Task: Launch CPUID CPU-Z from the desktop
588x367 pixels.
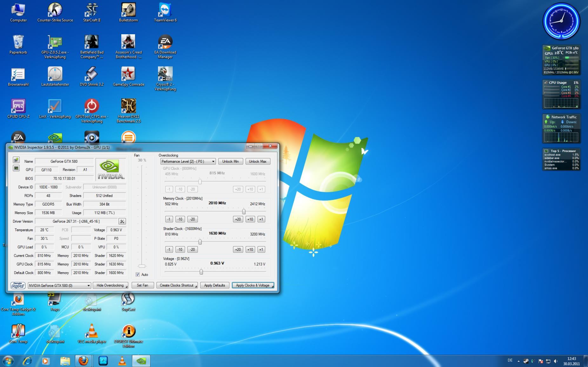Action: click(18, 108)
